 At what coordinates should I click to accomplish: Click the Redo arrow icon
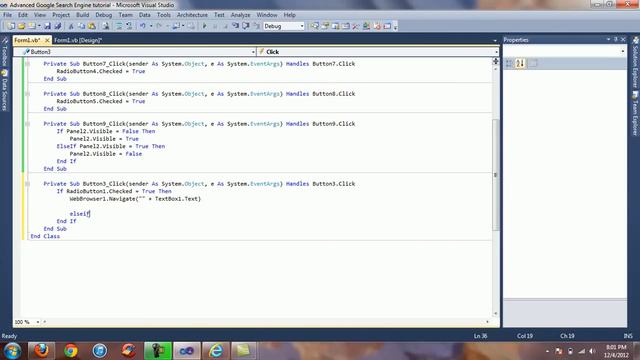point(159,26)
